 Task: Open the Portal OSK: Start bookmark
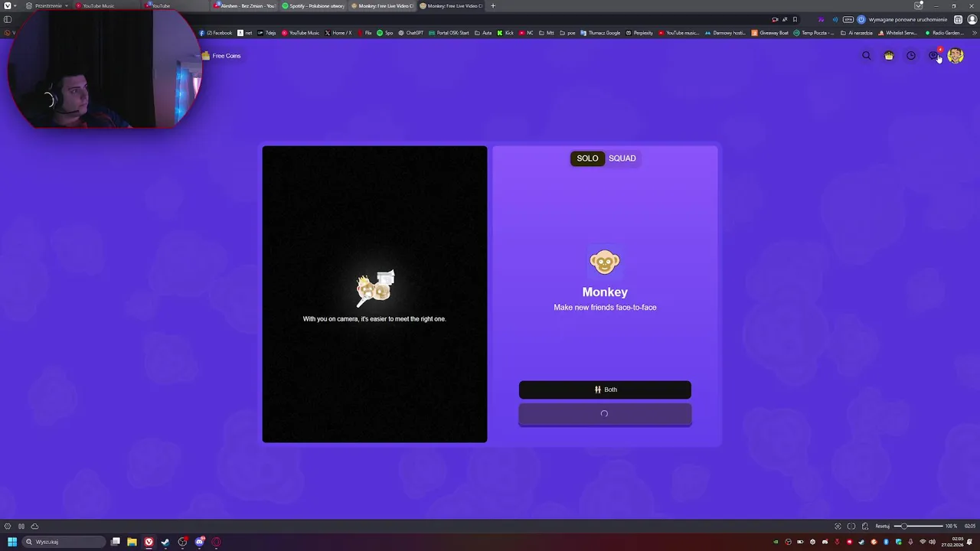(449, 33)
